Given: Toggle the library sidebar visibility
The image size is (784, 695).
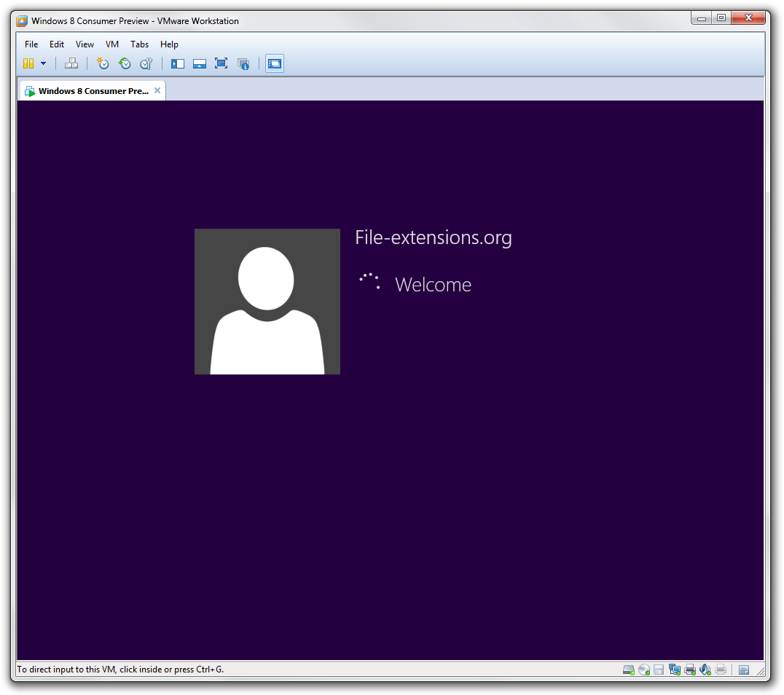Looking at the screenshot, I should tap(177, 63).
